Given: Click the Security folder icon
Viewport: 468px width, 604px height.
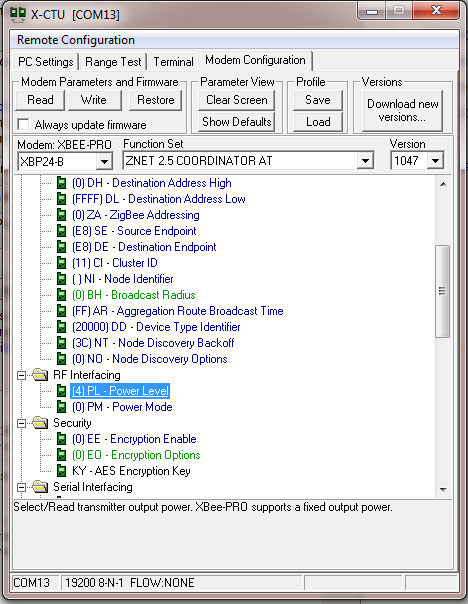Looking at the screenshot, I should coord(40,423).
